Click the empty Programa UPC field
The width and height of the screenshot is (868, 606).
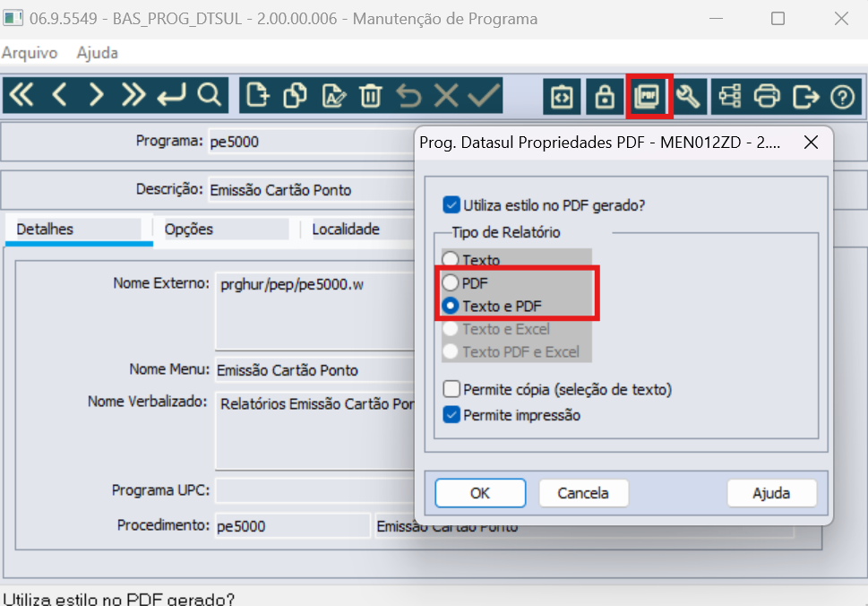pyautogui.click(x=314, y=490)
